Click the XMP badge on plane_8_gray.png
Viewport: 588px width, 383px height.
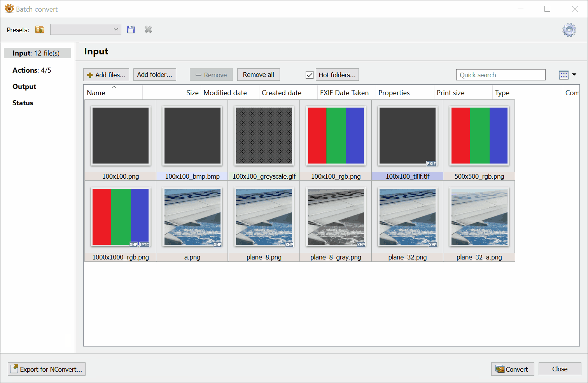pos(361,245)
